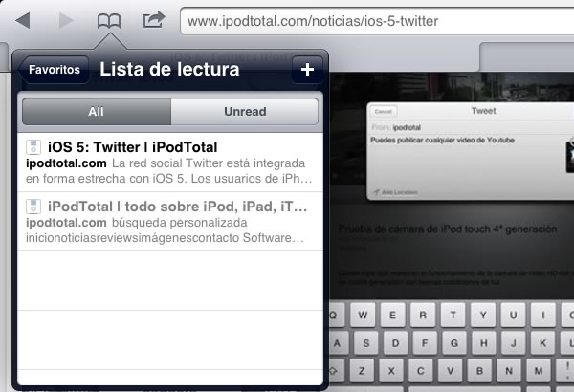
Task: Go back to Favoritos
Action: pyautogui.click(x=55, y=70)
